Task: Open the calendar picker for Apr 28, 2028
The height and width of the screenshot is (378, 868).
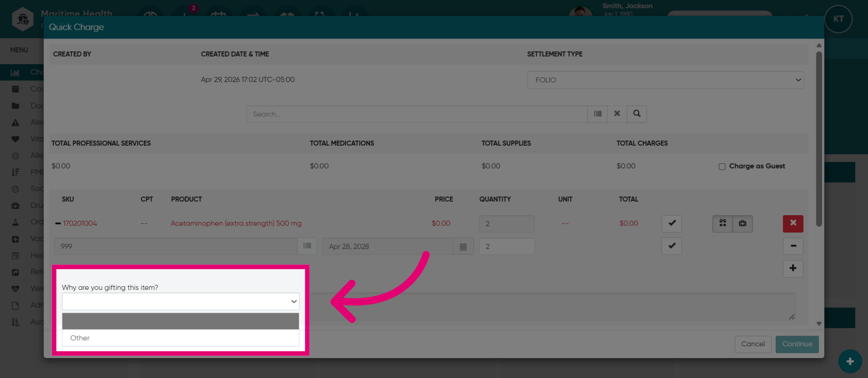Action: (x=463, y=246)
